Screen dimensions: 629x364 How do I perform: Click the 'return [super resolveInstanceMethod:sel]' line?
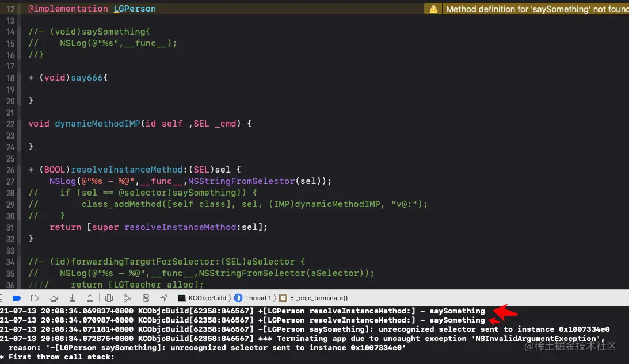click(x=158, y=227)
